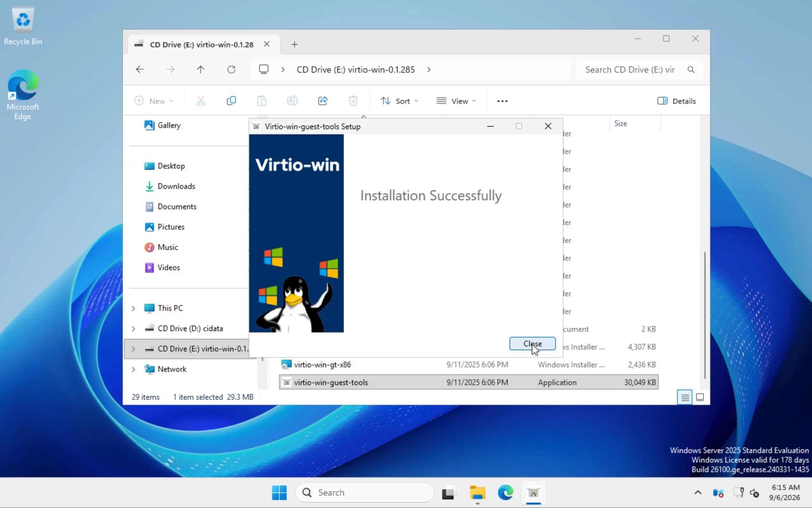Refresh the CD Drive (E:) folder
This screenshot has width=812, height=508.
231,70
